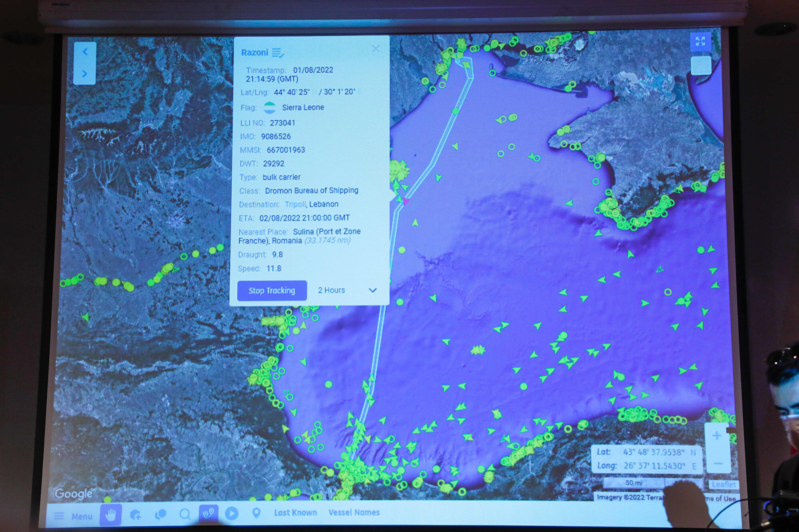
Task: Click the shapes layers tool icon
Action: (x=160, y=514)
